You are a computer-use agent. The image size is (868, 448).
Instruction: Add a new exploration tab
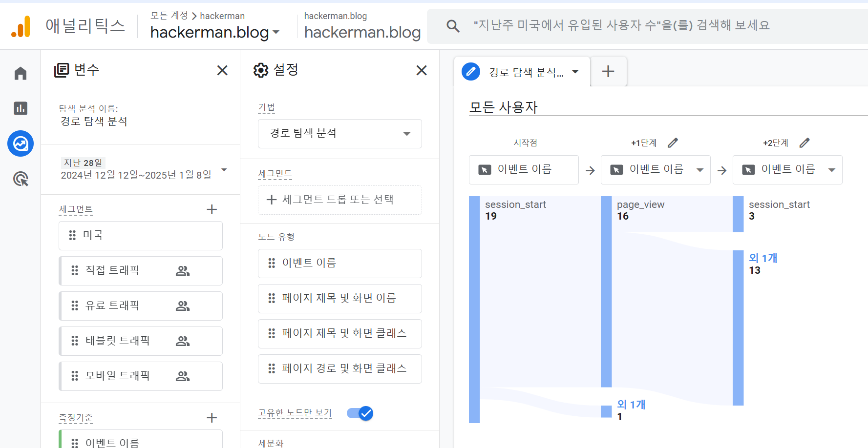[x=608, y=72]
